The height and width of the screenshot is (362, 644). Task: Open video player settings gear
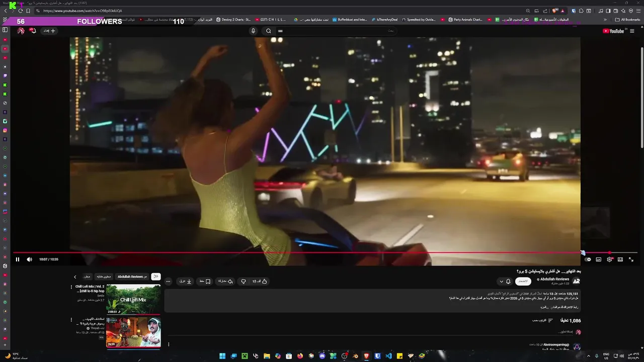click(x=609, y=259)
